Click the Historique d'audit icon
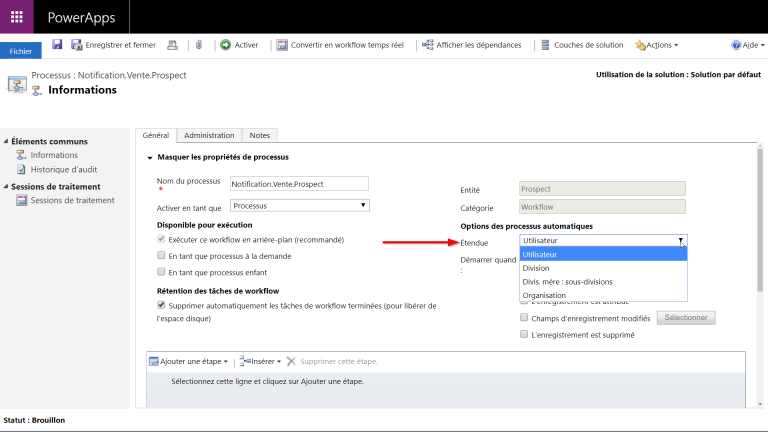 (x=21, y=169)
